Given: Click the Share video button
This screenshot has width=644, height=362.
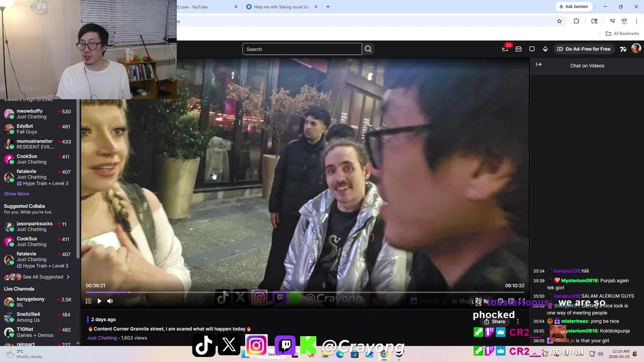Looking at the screenshot, I should coord(495,321).
